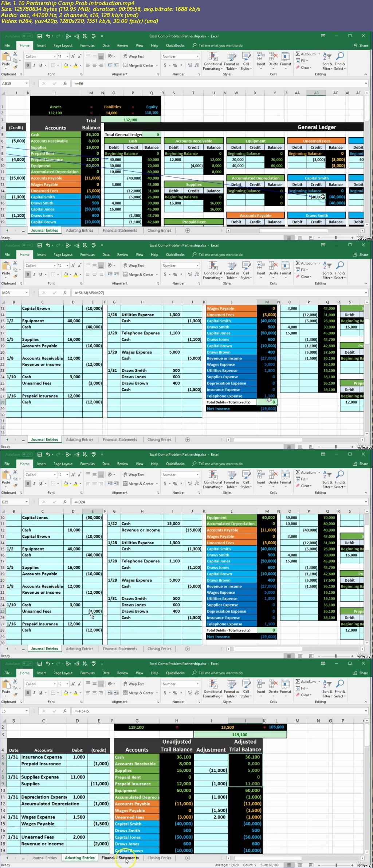373x868 pixels.
Task: Click the zoom slider in the J5 window
Action: coord(336,865)
